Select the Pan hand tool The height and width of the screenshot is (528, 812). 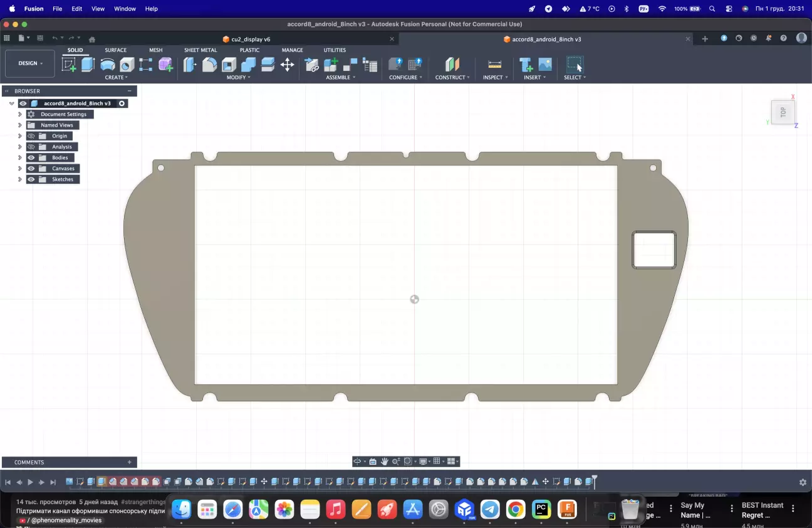(385, 462)
